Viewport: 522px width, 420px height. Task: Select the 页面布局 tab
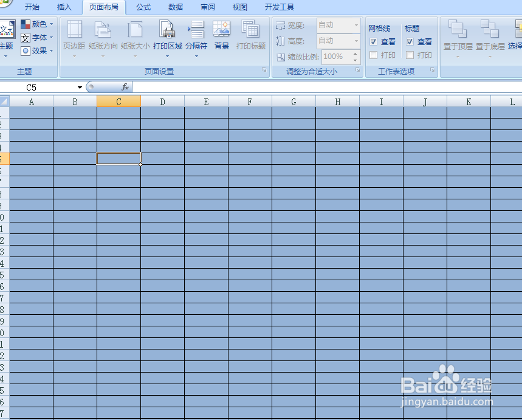(x=104, y=7)
